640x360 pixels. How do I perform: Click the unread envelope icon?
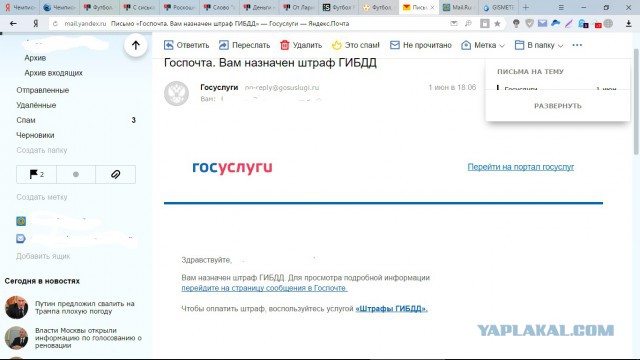pos(395,45)
